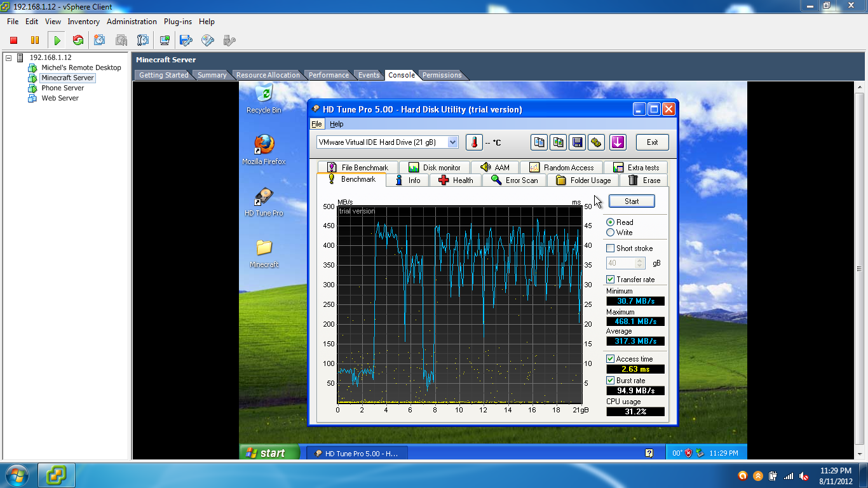This screenshot has height=488, width=868.
Task: Click the power plug battery tray icon
Action: point(773,475)
